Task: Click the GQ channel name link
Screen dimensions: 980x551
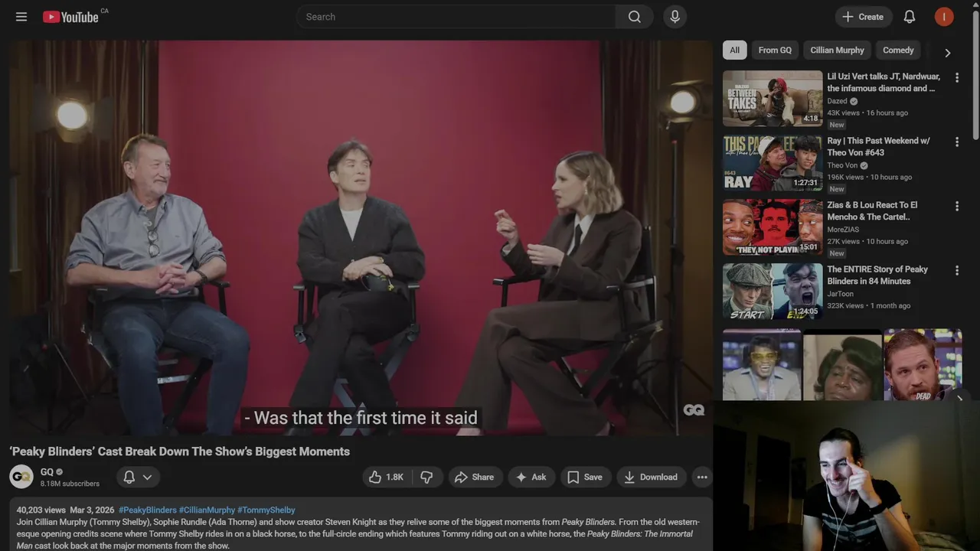Action: 47,472
